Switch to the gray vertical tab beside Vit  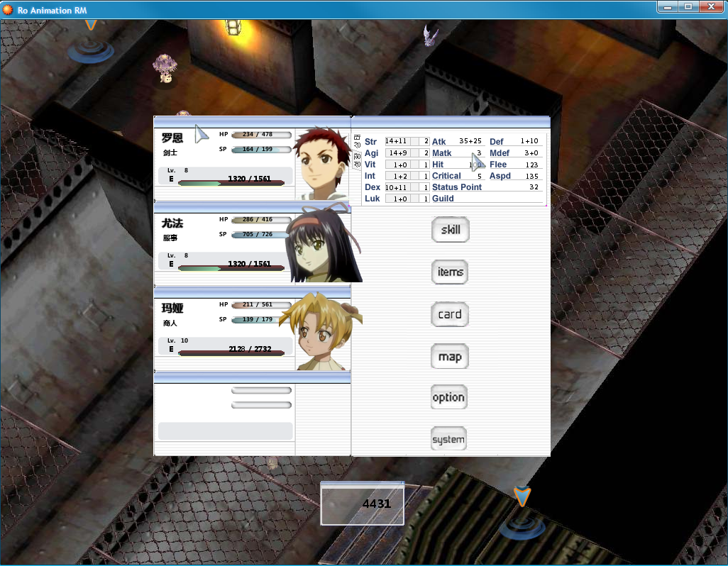(357, 160)
